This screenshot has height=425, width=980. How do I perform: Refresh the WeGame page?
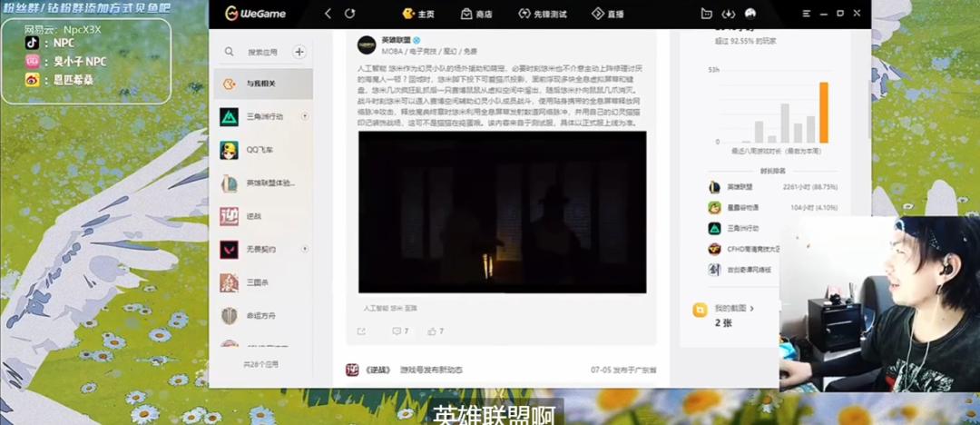[350, 13]
